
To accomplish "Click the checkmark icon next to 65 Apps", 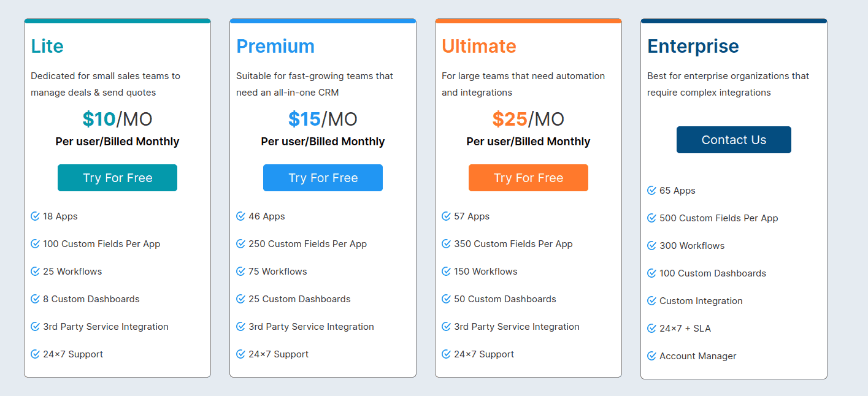I will 652,191.
